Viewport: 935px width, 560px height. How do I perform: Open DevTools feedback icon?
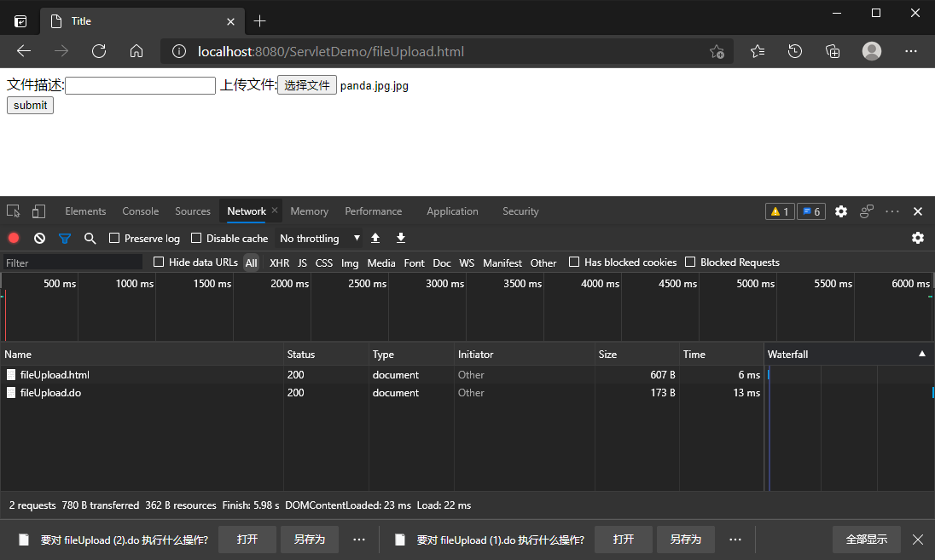coord(867,211)
